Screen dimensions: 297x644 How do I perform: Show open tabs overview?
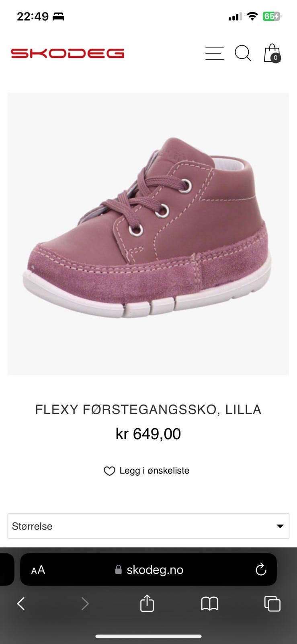tap(272, 603)
